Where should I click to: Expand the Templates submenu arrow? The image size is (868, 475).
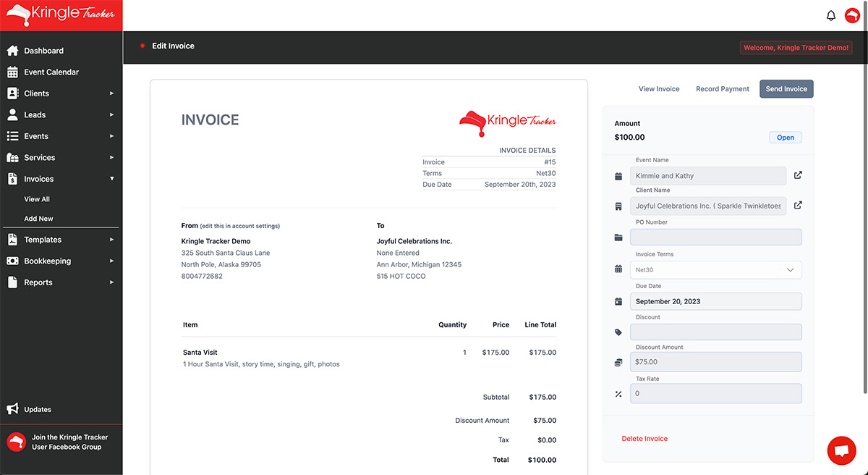(x=111, y=240)
